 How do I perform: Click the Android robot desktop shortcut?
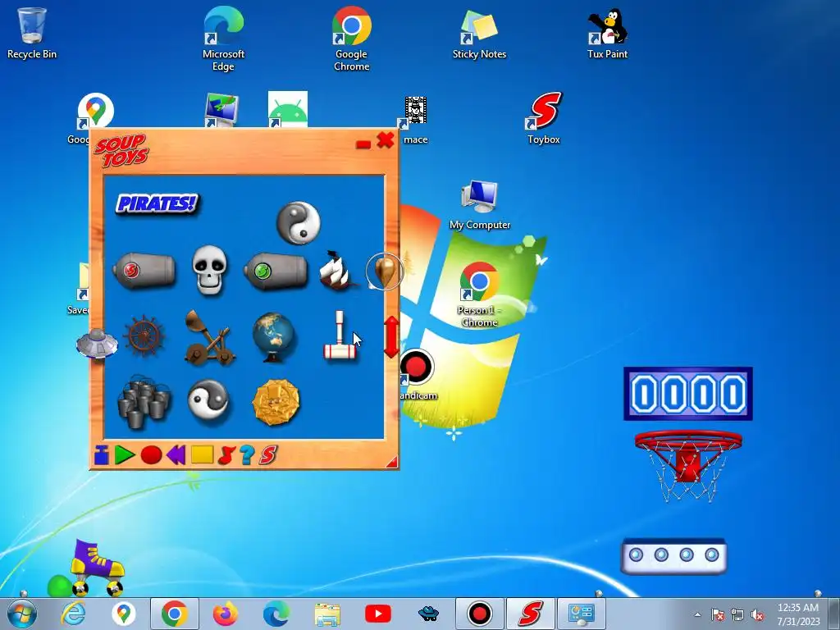click(x=288, y=109)
